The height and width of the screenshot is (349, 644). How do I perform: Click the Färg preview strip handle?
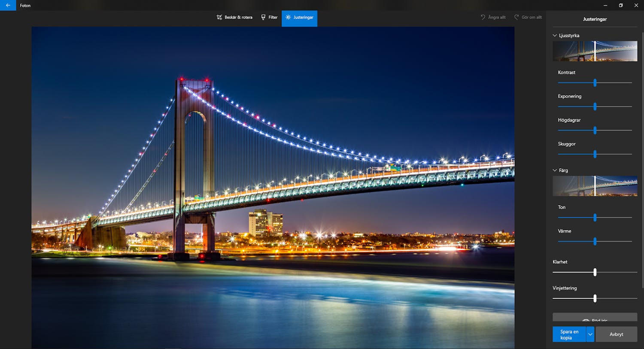point(595,185)
